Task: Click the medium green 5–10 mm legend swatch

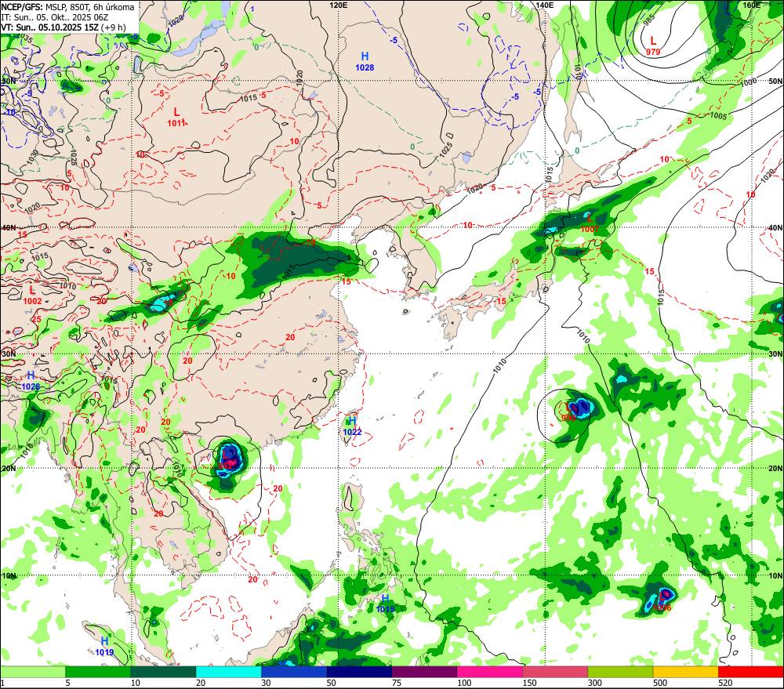Action: tap(98, 672)
